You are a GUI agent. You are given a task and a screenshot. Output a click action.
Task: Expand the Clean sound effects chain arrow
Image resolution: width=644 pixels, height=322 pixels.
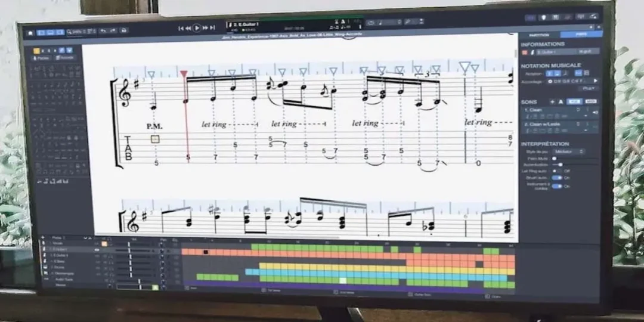(586, 116)
